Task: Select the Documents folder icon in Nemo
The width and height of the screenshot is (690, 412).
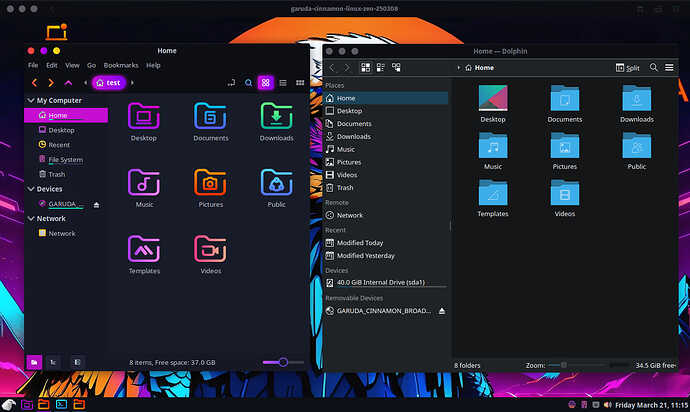Action: click(210, 116)
